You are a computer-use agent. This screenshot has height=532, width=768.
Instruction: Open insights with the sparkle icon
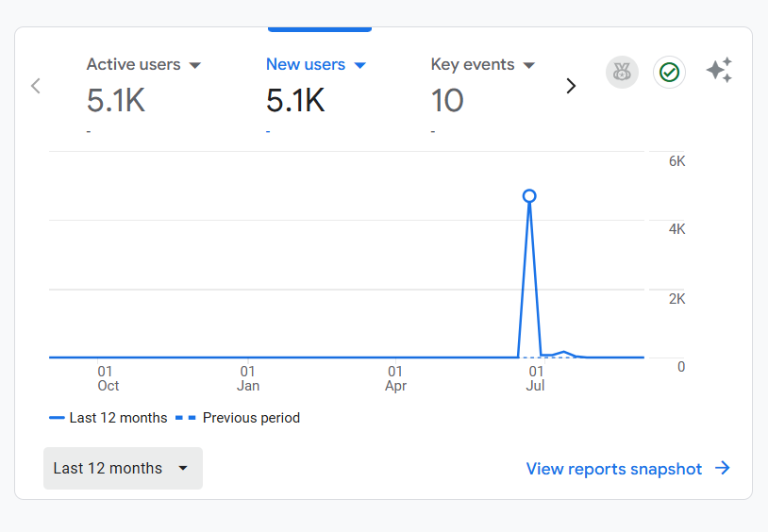tap(719, 71)
